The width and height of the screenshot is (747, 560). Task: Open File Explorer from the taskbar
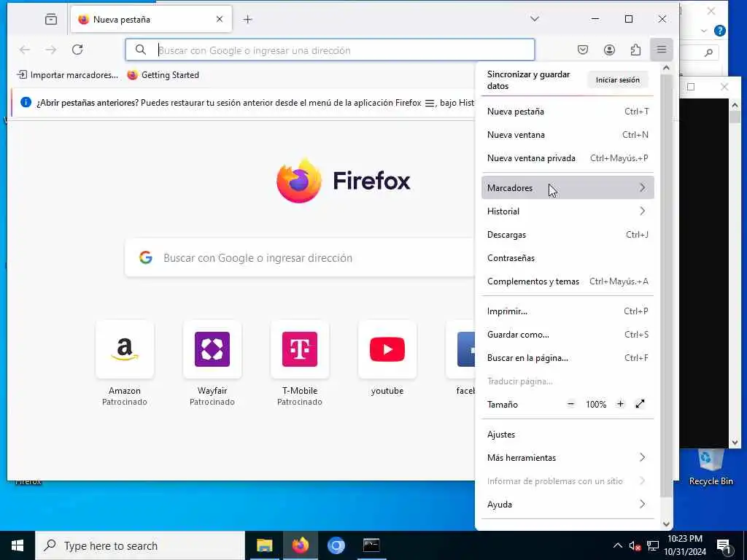(264, 545)
